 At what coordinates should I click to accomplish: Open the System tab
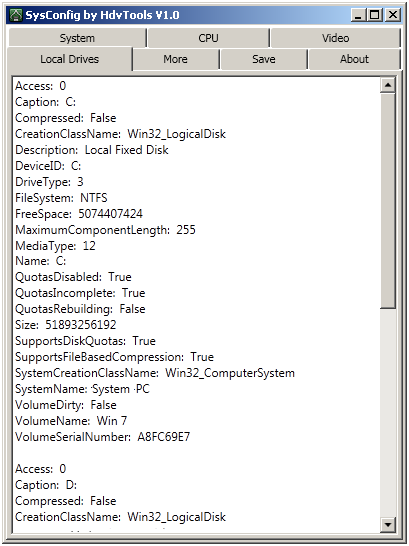77,38
